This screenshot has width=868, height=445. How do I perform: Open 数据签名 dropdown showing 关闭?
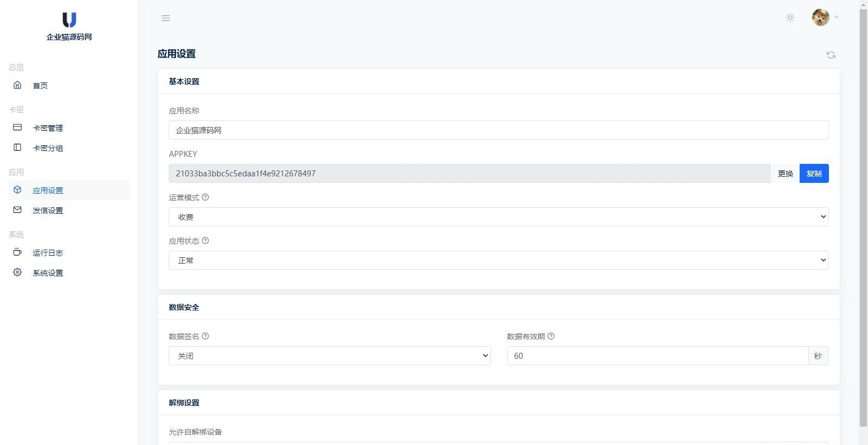[330, 356]
